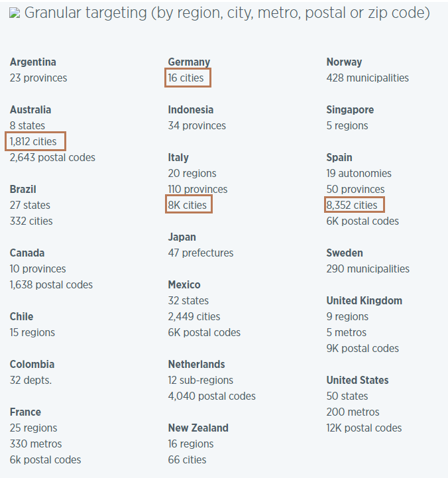Click Germany's 16 cities highlighted entry
This screenshot has width=448, height=478.
188,78
